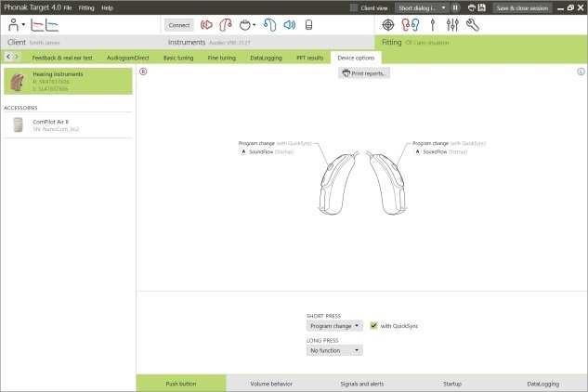Screen dimensions: 588x392
Task: Switch to the Fine tuning tab
Action: [222, 58]
